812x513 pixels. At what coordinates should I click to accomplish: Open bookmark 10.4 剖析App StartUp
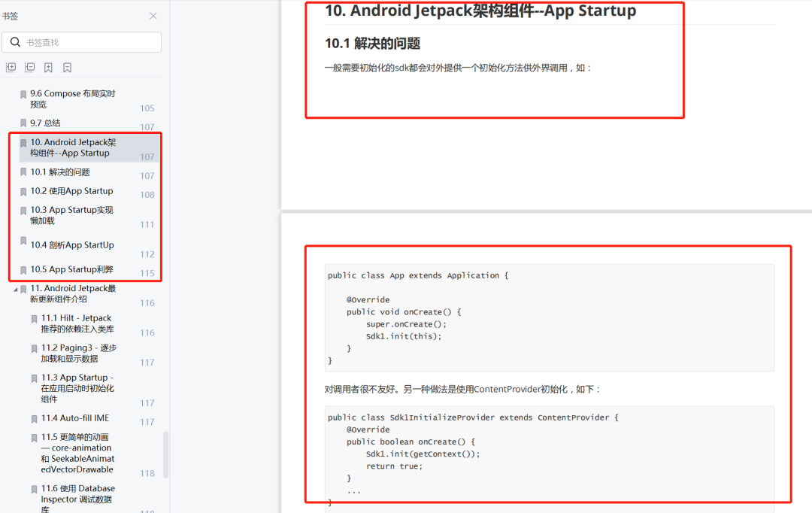pyautogui.click(x=72, y=244)
